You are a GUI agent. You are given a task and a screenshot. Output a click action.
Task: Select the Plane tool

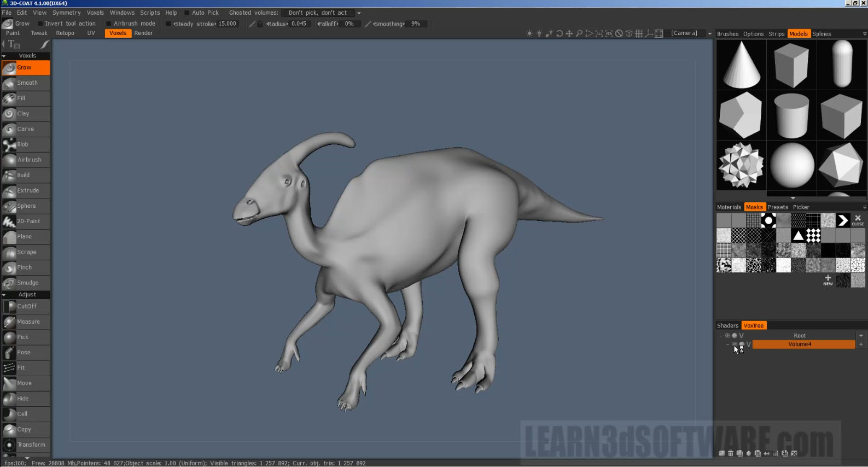26,237
